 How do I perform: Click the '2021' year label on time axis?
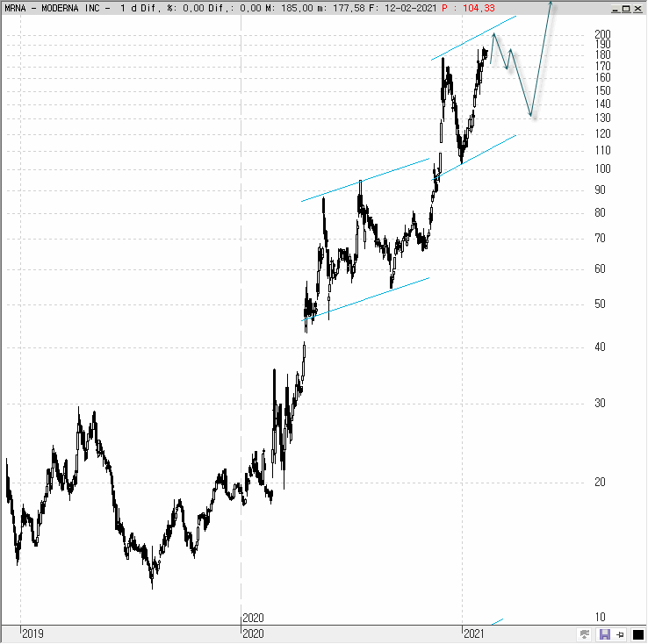coord(474,633)
